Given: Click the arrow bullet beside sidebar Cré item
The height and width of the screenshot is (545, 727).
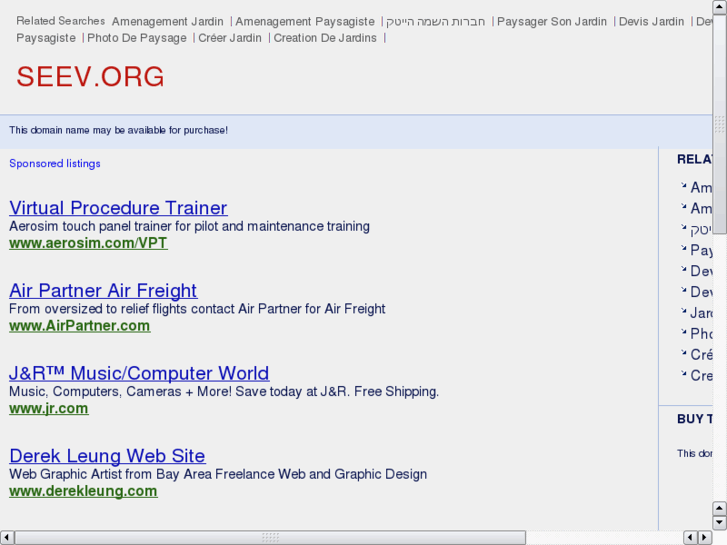Looking at the screenshot, I should point(683,353).
